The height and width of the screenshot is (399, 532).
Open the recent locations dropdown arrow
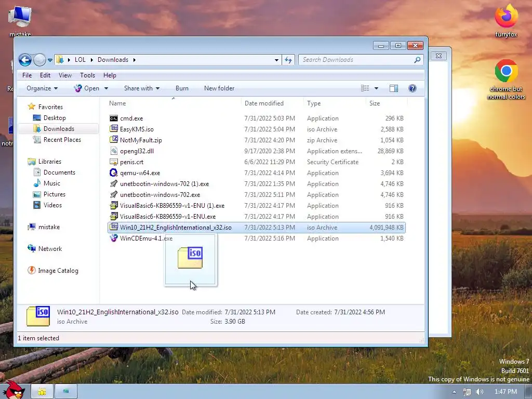point(50,60)
